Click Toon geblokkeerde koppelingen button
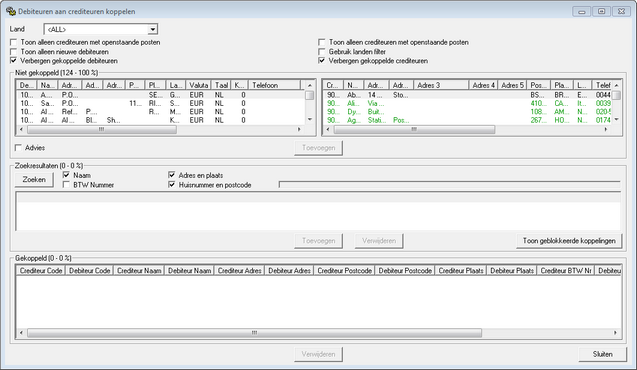The width and height of the screenshot is (637, 370). point(569,241)
